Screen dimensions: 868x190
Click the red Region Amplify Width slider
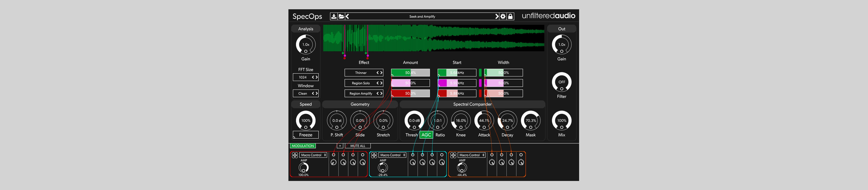503,93
